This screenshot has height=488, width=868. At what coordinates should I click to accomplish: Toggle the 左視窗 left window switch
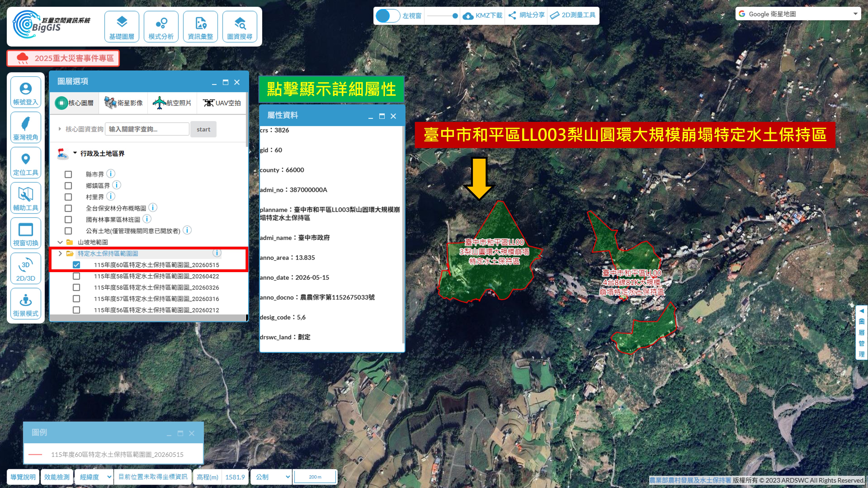[387, 16]
